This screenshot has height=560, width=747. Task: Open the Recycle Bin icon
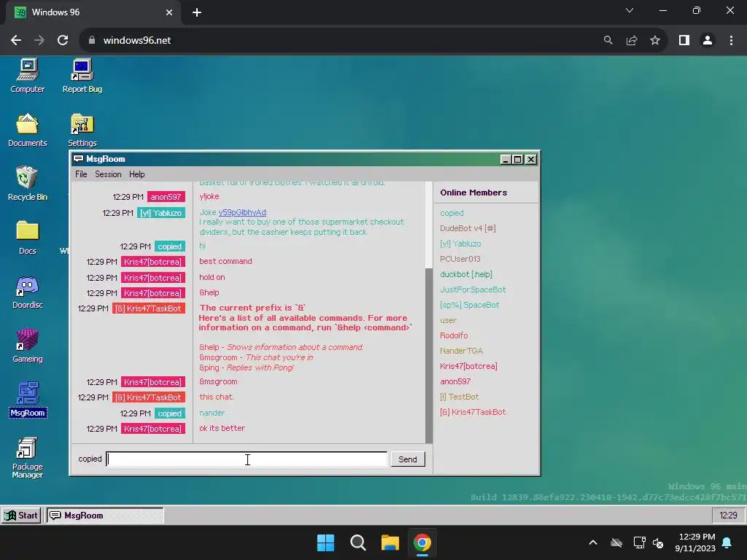28,183
